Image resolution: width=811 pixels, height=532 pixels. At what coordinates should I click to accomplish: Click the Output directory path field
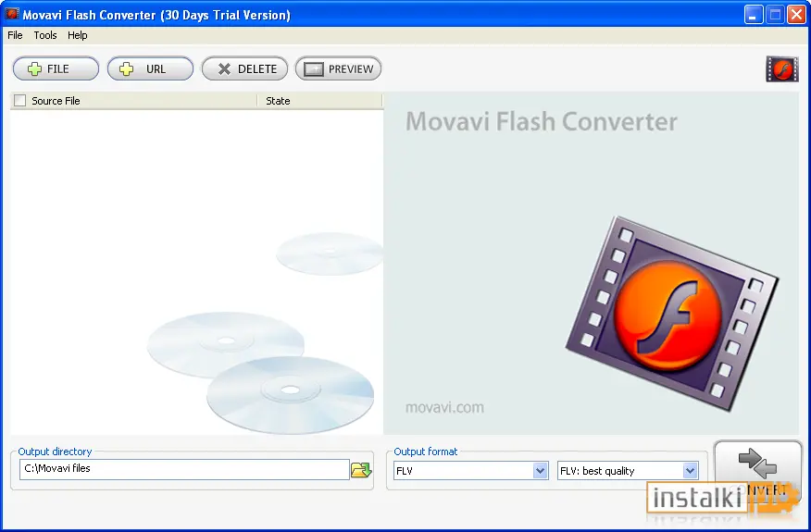pos(184,469)
